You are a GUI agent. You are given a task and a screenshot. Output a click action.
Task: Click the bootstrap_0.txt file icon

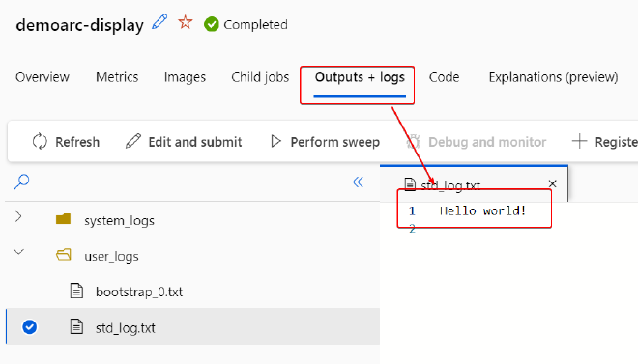76,291
